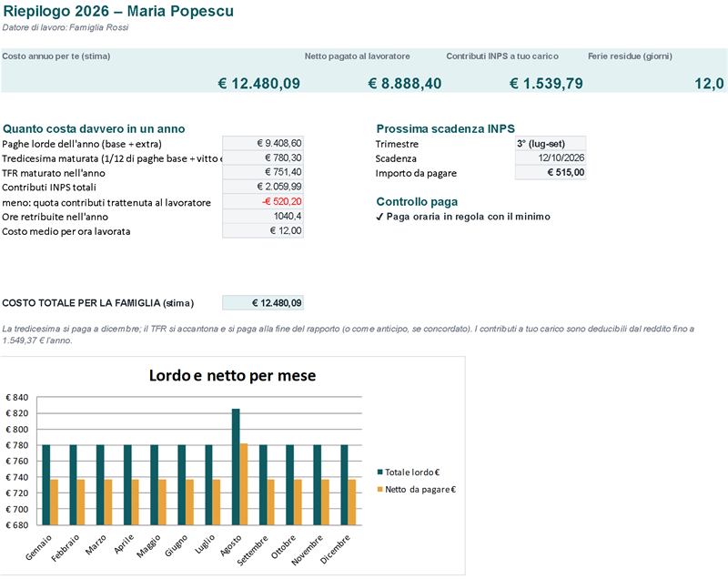Select the 'Maggio' axis label
This screenshot has height=579, width=728.
[149, 545]
